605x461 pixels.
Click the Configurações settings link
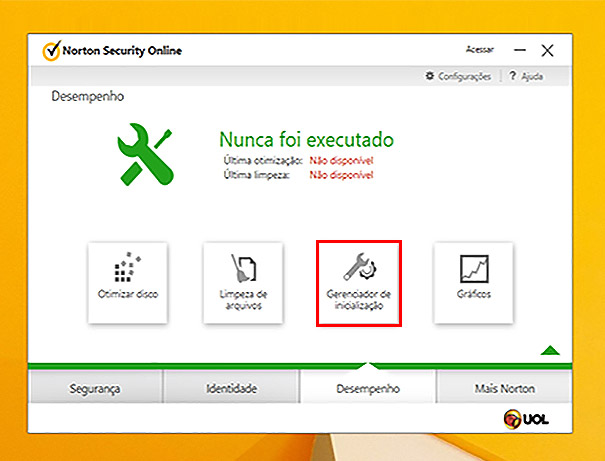[458, 76]
